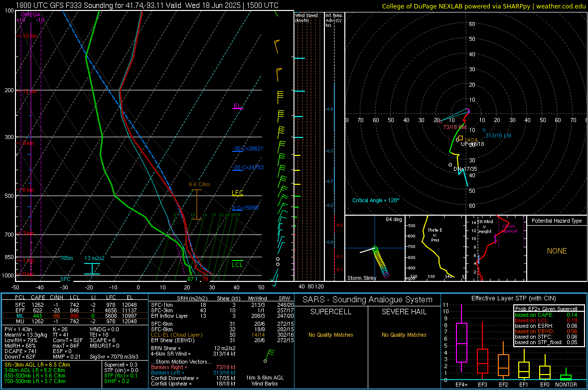Click the Potential Hazard Type header
This screenshot has height=390, width=588.
point(557,221)
